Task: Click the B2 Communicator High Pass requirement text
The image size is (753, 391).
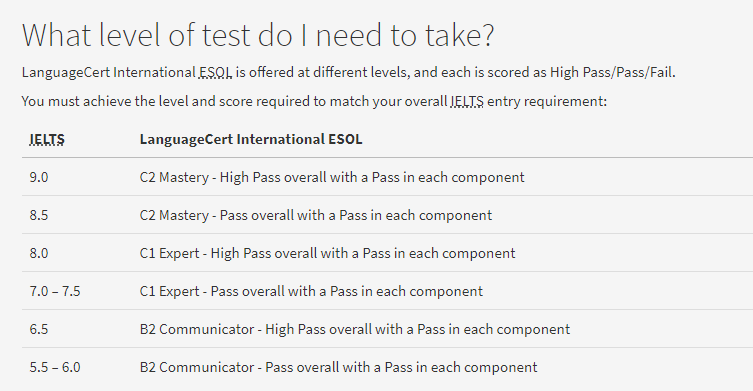Action: point(355,329)
